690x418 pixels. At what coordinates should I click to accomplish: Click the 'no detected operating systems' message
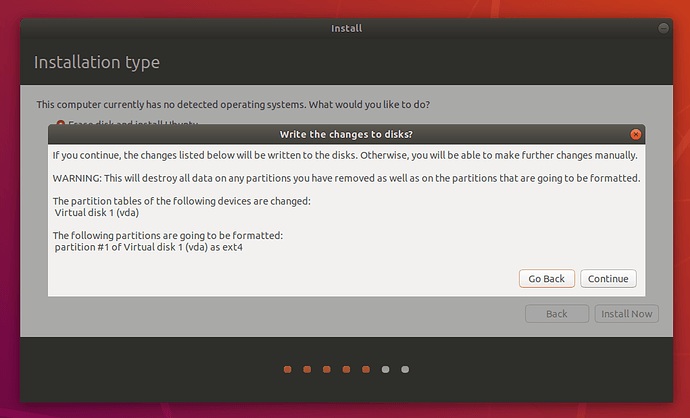point(240,104)
